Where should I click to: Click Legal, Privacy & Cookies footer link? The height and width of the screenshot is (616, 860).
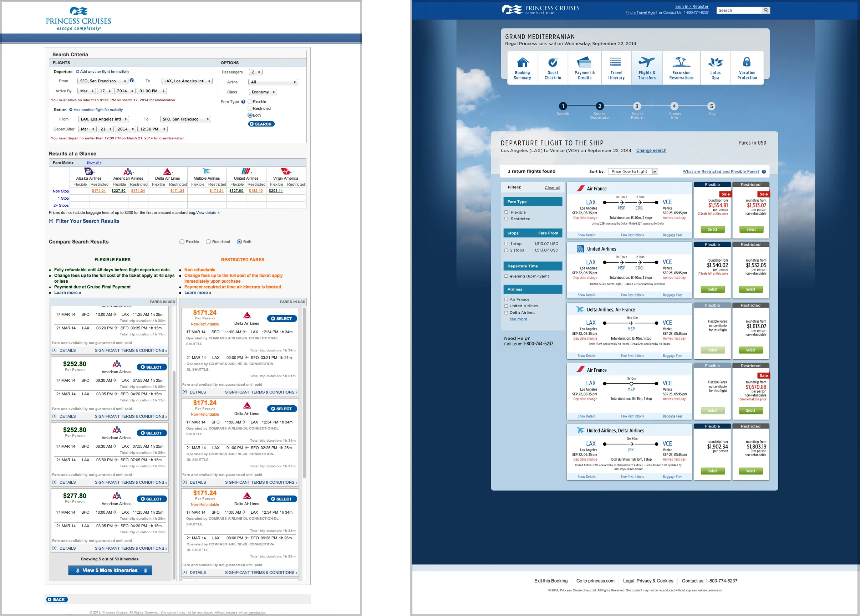648,581
